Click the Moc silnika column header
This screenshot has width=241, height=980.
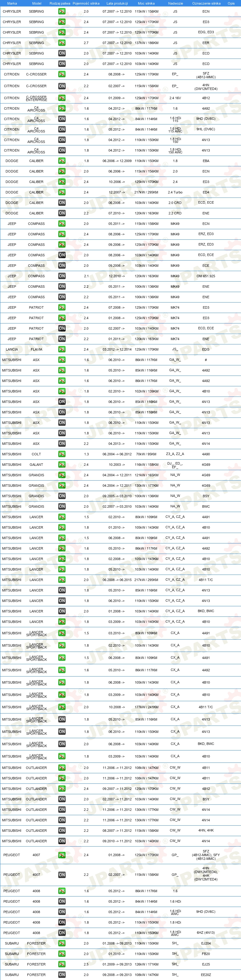pyautogui.click(x=146, y=3)
